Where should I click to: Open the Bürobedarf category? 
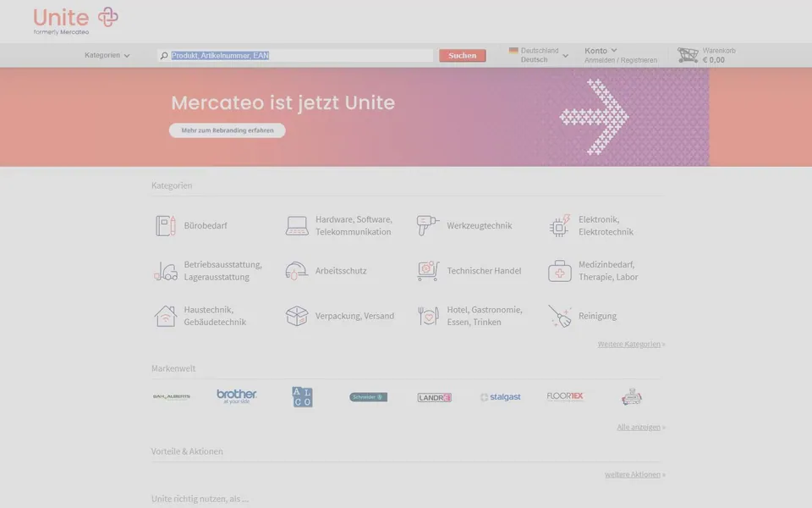pos(206,225)
